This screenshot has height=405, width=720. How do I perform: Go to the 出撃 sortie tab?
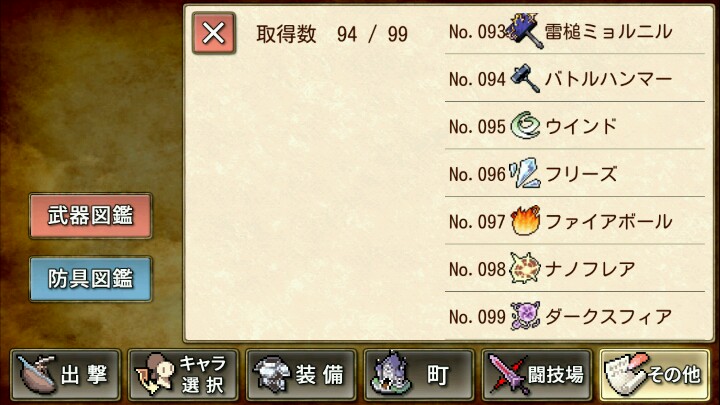[65, 374]
